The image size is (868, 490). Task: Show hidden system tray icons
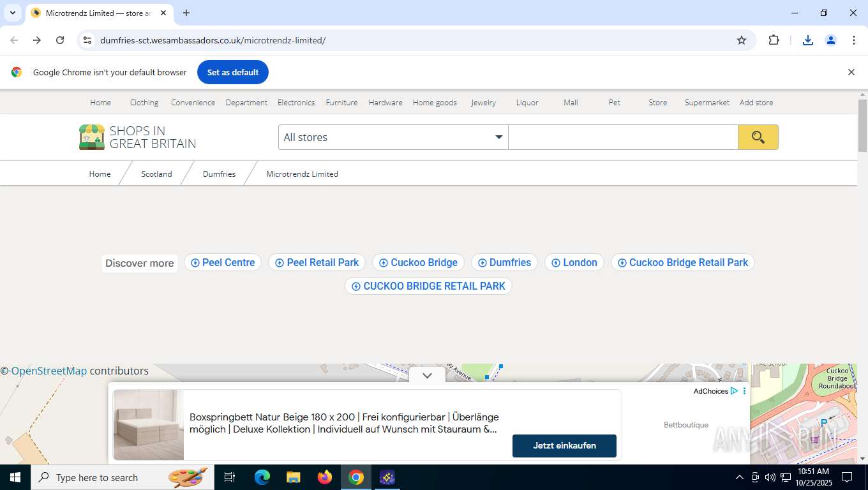pyautogui.click(x=740, y=477)
